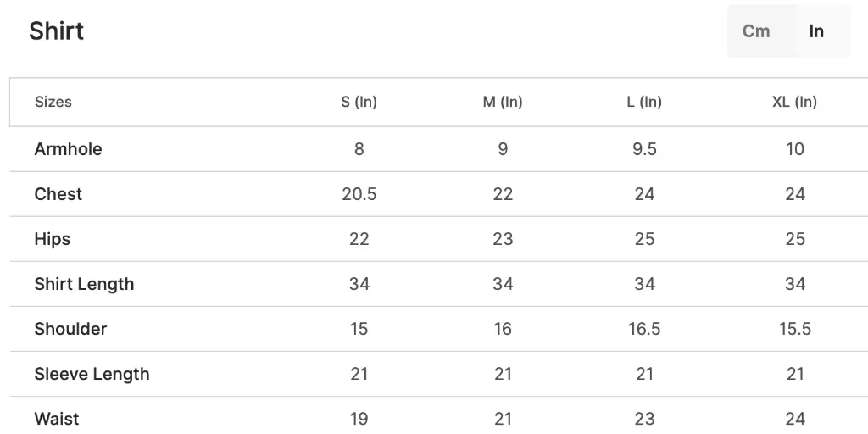The height and width of the screenshot is (434, 868).
Task: Click the XL (In) column header
Action: pyautogui.click(x=794, y=102)
